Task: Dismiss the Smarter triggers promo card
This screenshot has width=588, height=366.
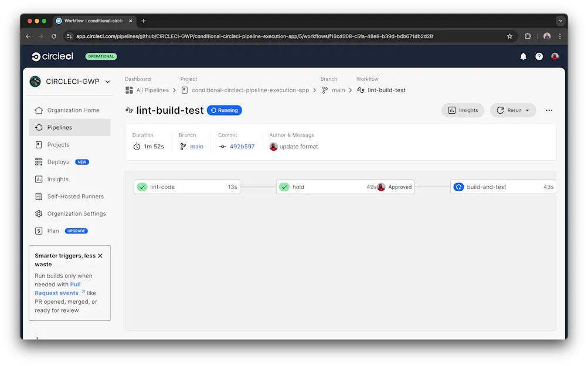Action: (x=100, y=256)
